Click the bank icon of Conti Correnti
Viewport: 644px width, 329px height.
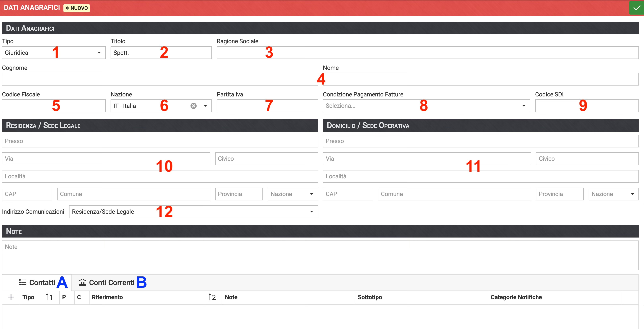(82, 283)
